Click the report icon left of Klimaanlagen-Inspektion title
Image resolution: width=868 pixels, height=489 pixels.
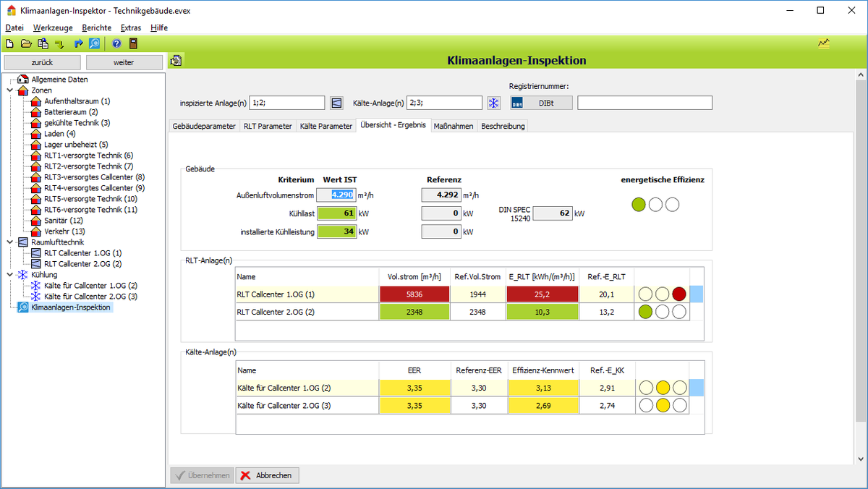click(x=176, y=61)
